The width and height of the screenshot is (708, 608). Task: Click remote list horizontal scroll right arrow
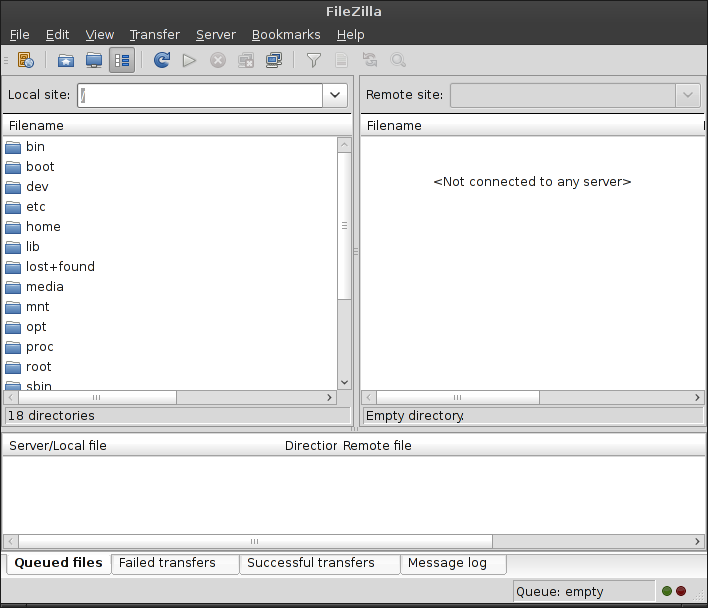click(697, 397)
